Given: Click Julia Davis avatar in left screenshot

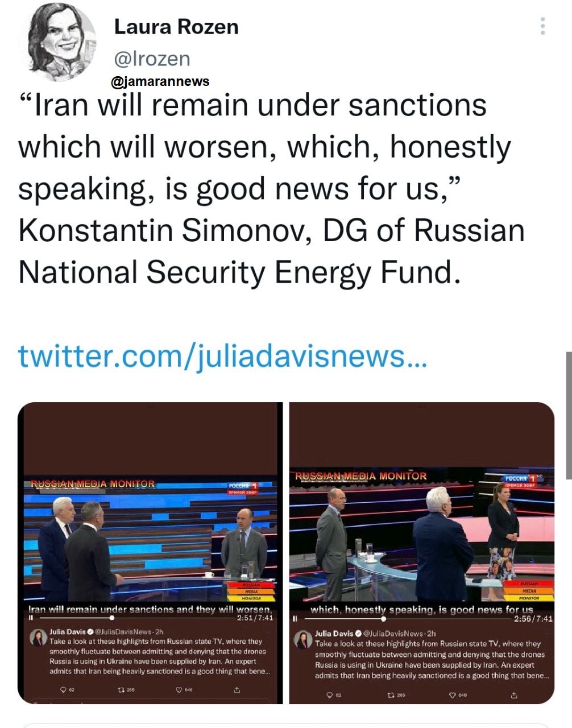Looking at the screenshot, I should (38, 638).
